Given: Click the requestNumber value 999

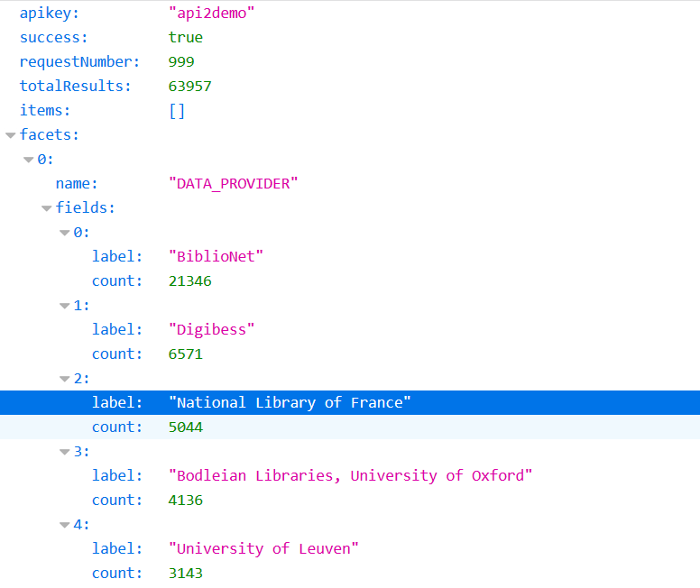Looking at the screenshot, I should (x=181, y=62).
